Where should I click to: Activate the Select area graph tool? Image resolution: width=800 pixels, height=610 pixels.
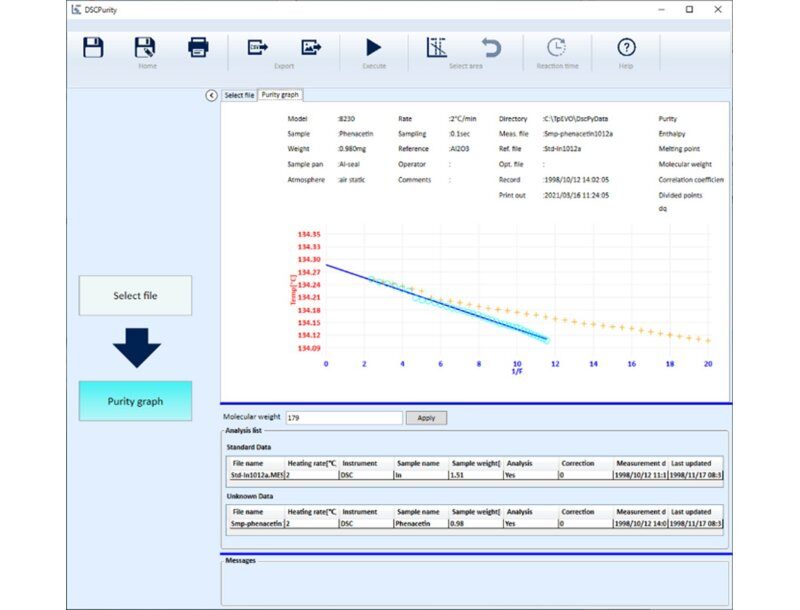tap(436, 47)
